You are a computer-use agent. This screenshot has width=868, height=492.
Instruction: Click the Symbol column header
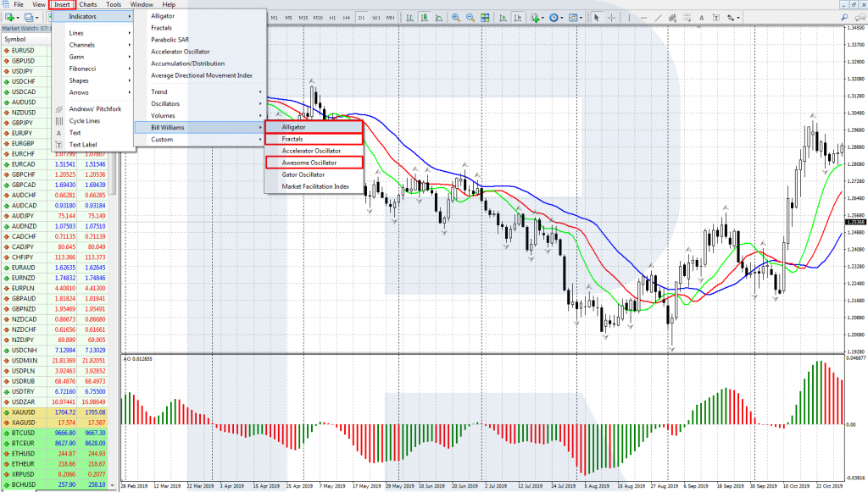coord(17,39)
